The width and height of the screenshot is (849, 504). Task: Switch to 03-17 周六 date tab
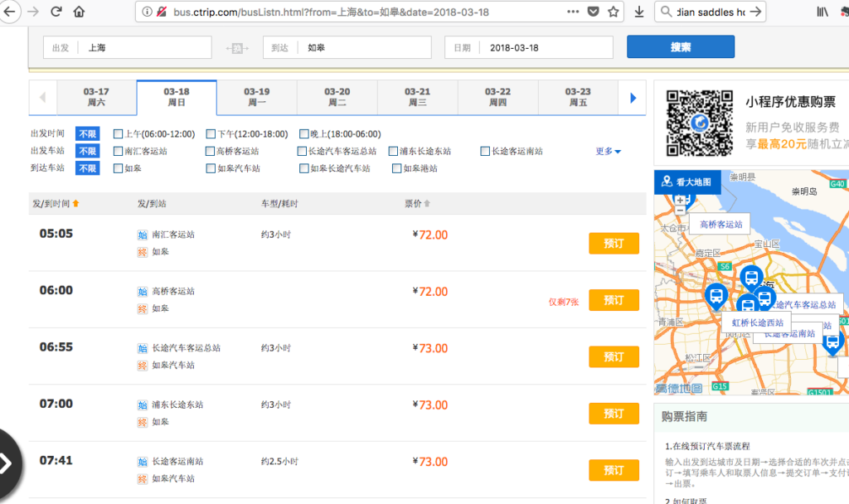[96, 98]
